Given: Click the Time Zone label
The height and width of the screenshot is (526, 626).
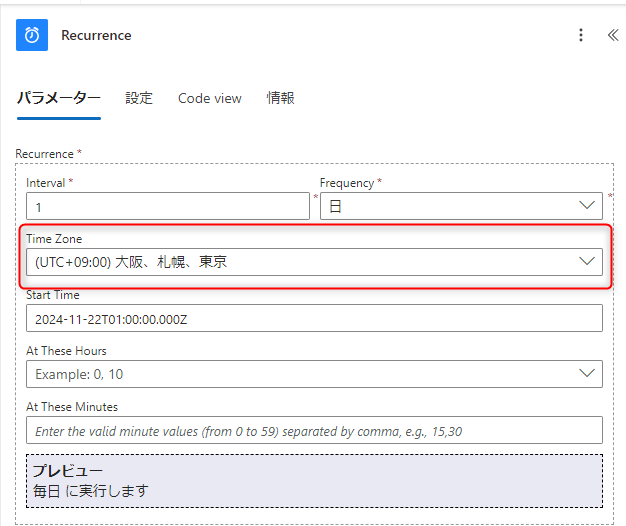Looking at the screenshot, I should tap(54, 239).
